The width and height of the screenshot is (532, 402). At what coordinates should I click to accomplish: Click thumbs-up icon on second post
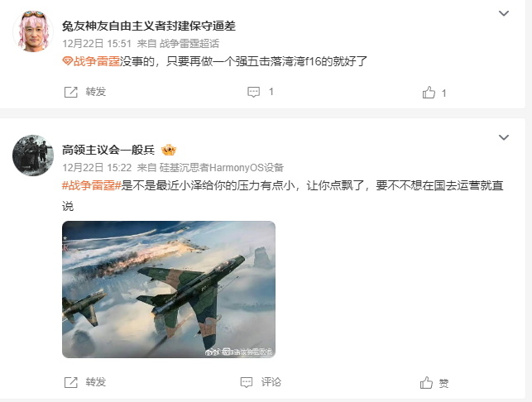426,383
